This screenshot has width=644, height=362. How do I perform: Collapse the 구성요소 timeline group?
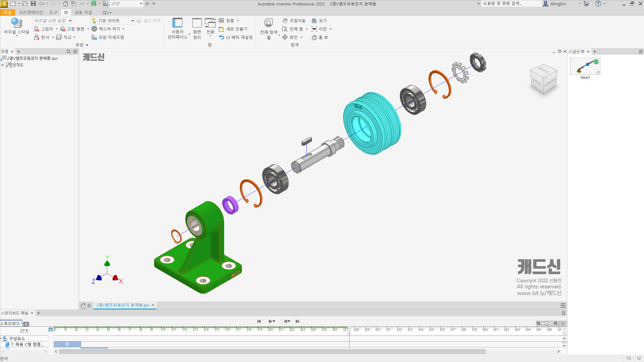[1, 339]
